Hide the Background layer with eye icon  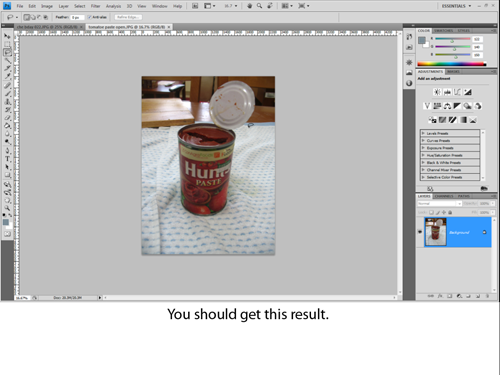click(420, 232)
